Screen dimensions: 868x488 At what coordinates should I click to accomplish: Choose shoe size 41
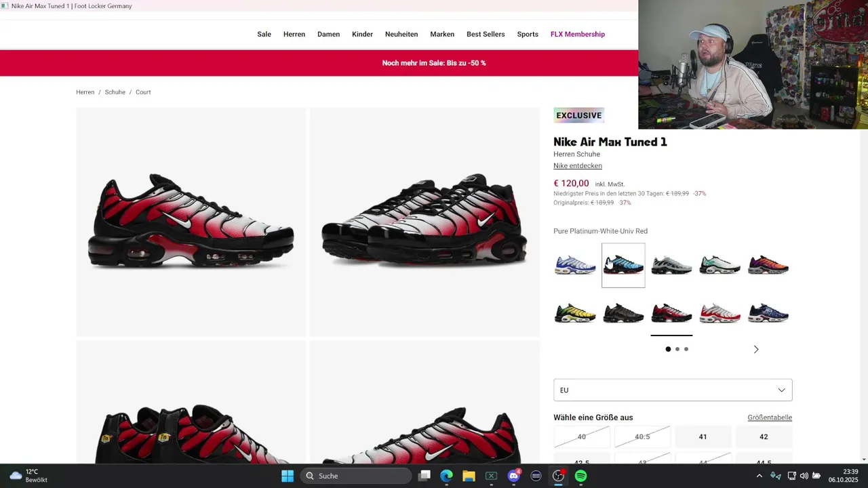tap(703, 437)
